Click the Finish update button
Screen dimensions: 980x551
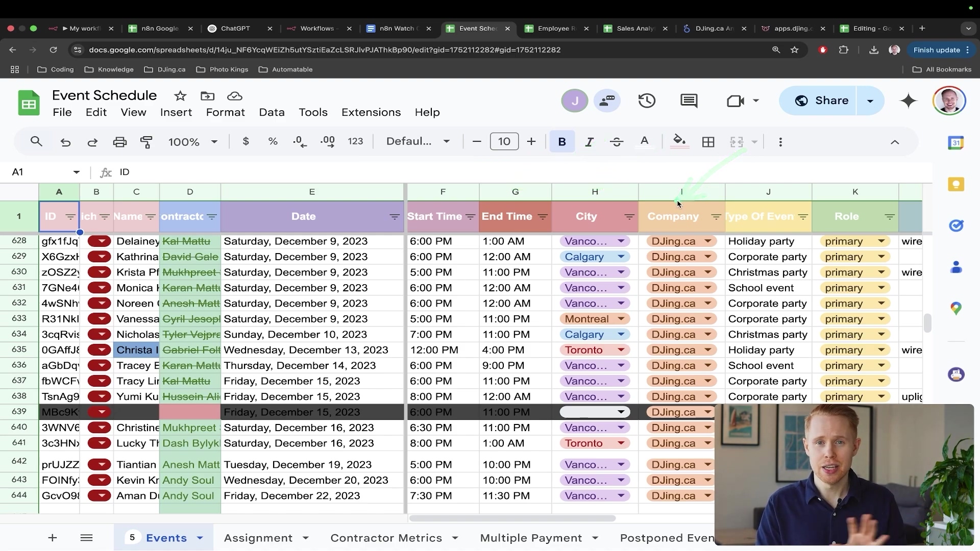click(x=936, y=50)
